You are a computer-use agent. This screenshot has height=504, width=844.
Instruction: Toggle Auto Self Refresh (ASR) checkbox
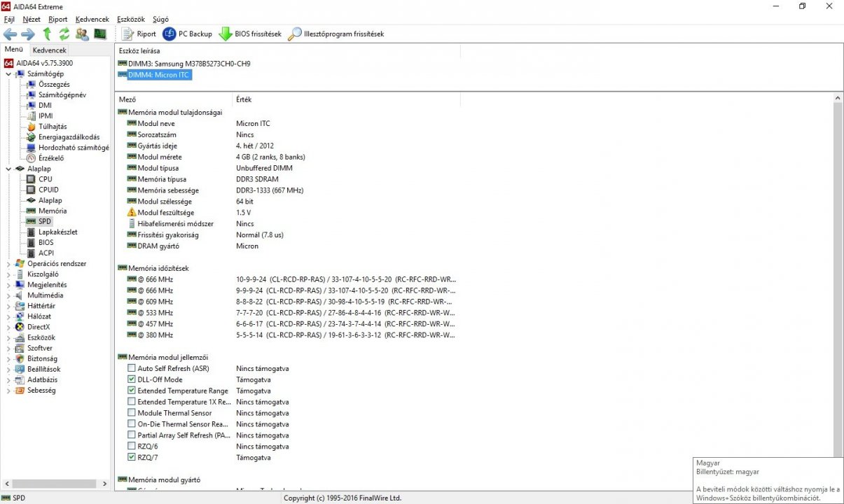(132, 368)
